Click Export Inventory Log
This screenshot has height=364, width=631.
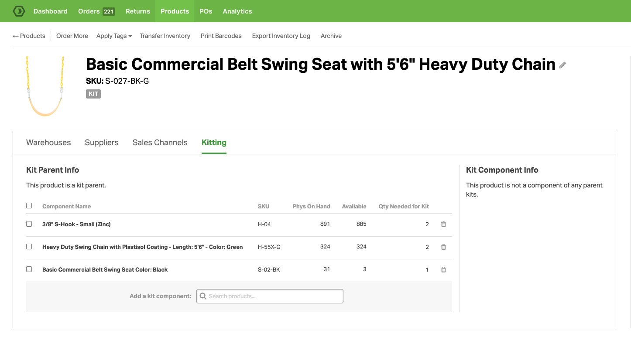pos(281,36)
